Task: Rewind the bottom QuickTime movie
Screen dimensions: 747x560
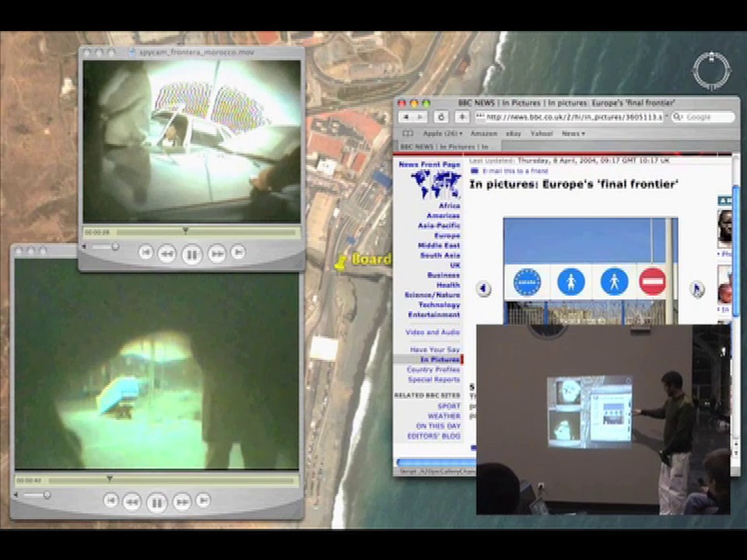Action: coord(132,502)
